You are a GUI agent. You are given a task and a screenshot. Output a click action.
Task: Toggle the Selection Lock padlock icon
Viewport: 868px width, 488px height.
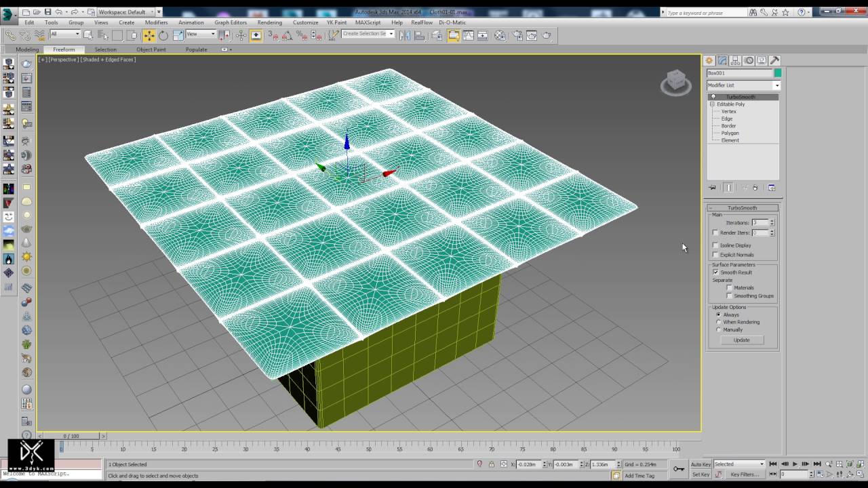[492, 464]
